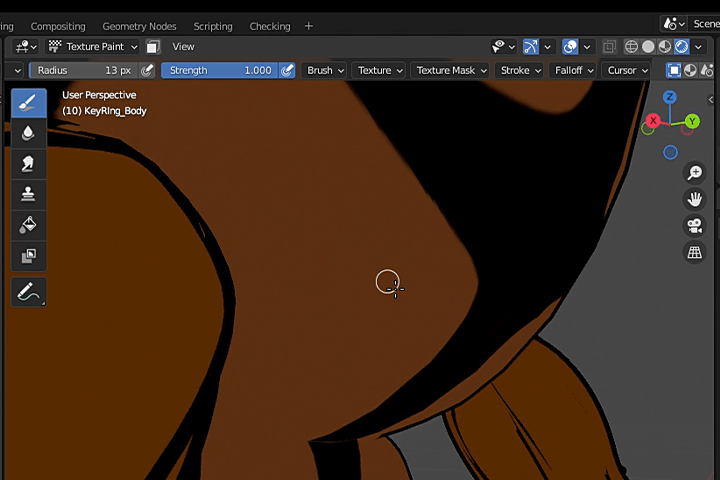Select the Clone stamp tool
Screen dimensions: 720x480
click(28, 194)
